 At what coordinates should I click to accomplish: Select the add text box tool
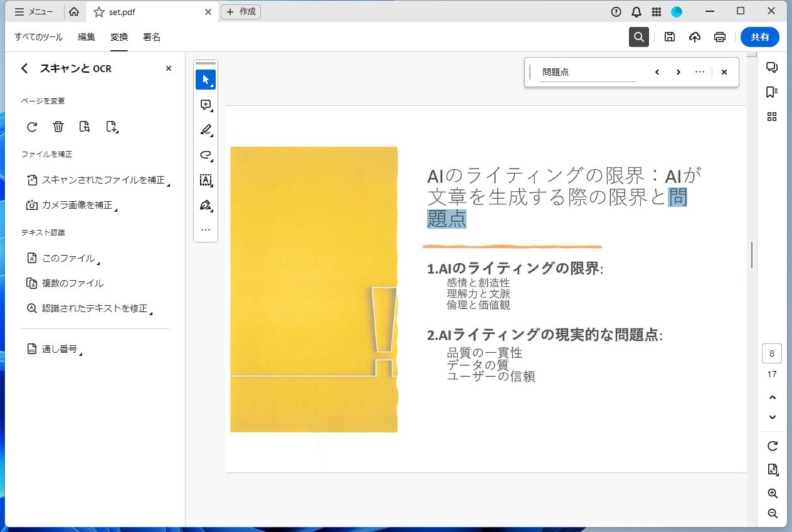point(206,180)
